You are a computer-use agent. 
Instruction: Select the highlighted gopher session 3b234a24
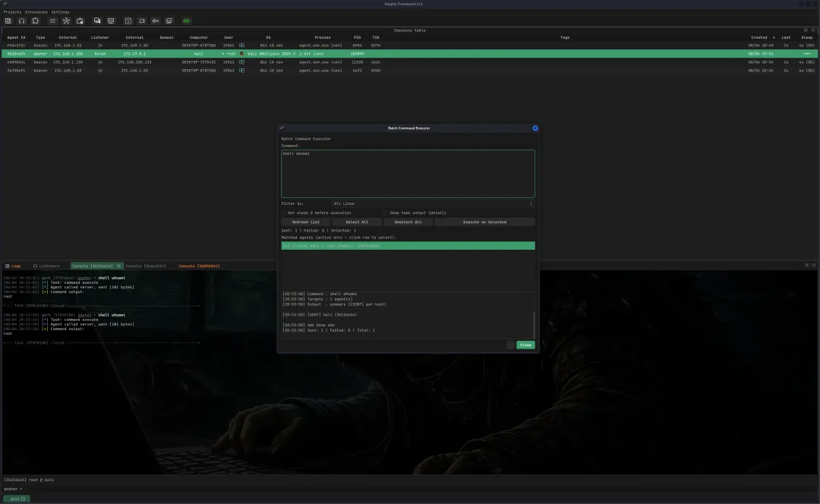coord(410,54)
